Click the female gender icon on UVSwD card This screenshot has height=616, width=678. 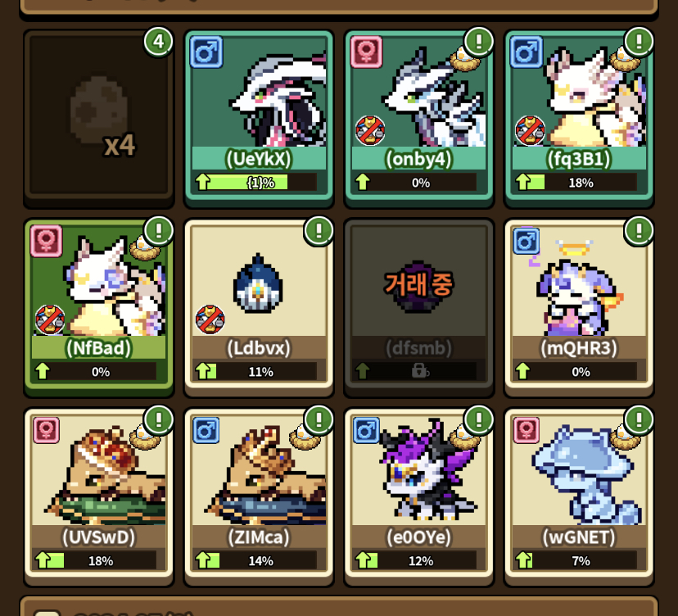pos(47,430)
